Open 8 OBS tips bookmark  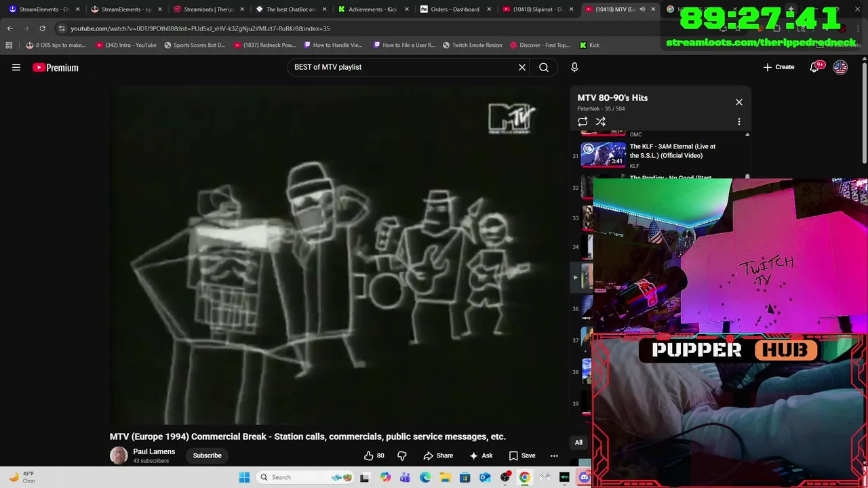pyautogui.click(x=56, y=45)
